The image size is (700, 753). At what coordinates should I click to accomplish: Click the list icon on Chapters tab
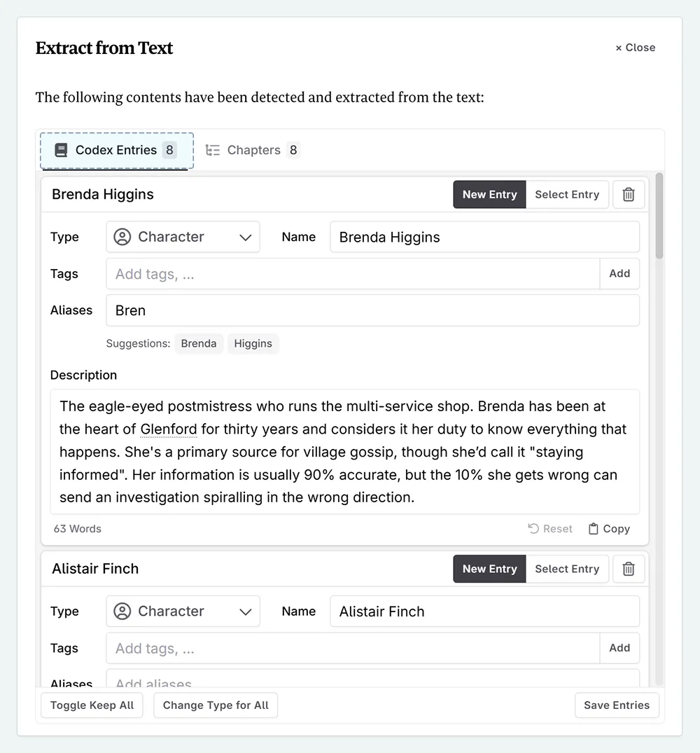pos(213,150)
